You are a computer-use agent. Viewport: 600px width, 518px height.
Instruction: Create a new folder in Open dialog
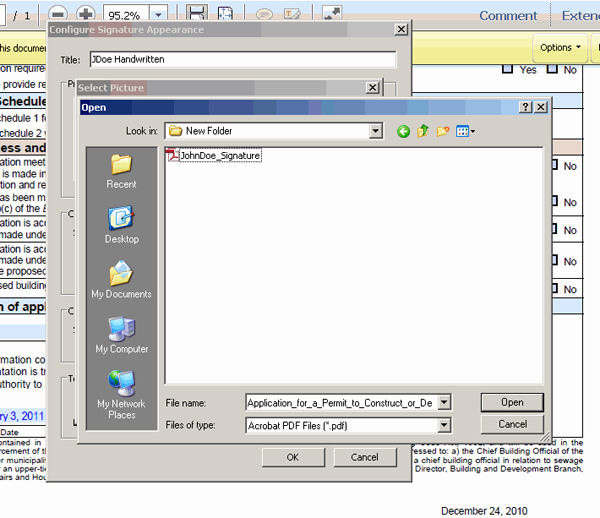pos(442,132)
